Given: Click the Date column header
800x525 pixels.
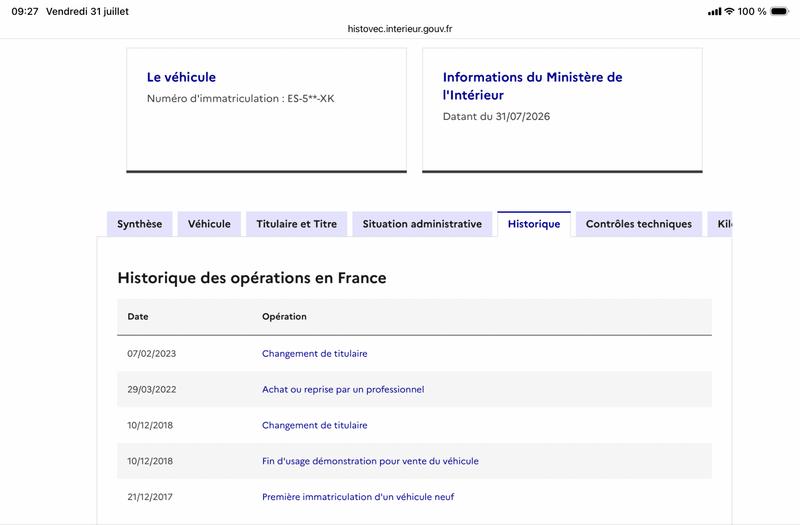Looking at the screenshot, I should point(138,316).
